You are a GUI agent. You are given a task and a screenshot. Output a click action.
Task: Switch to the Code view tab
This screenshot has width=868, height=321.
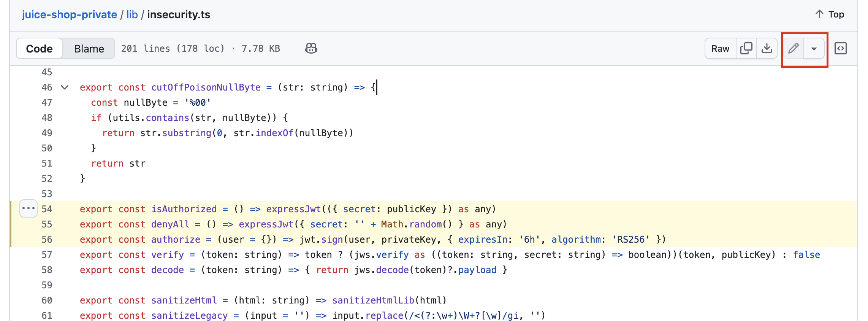39,49
